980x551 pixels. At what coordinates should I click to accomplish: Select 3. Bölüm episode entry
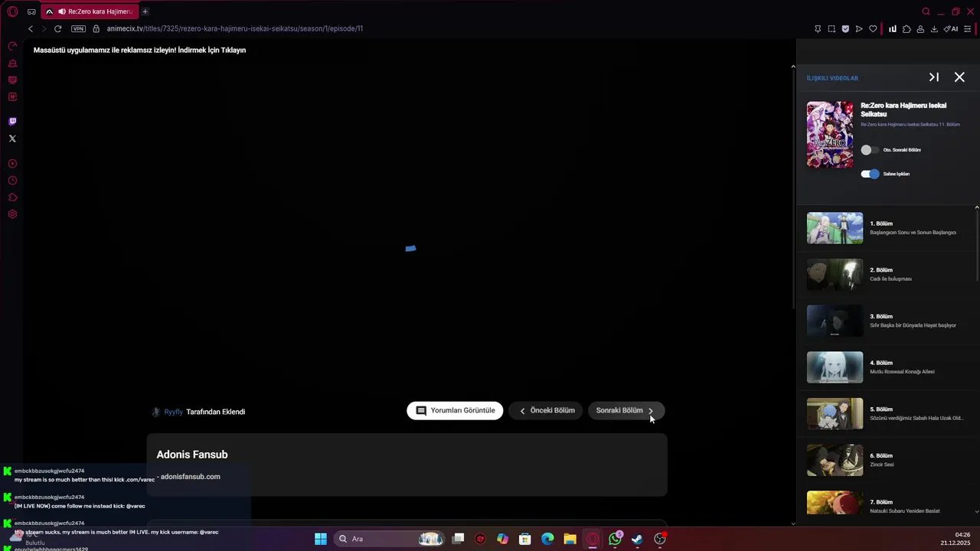(x=887, y=321)
